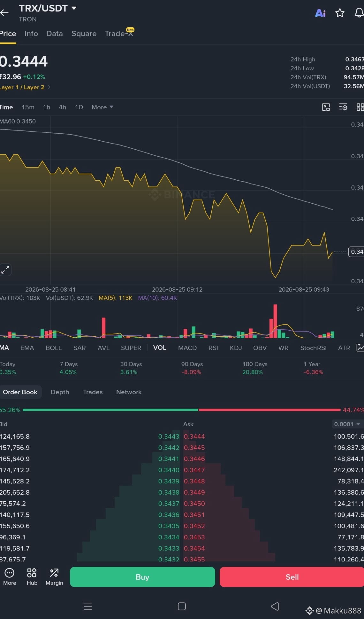Tap the current price label on chart axis
Image resolution: width=364 pixels, height=619 pixels.
pos(356,252)
